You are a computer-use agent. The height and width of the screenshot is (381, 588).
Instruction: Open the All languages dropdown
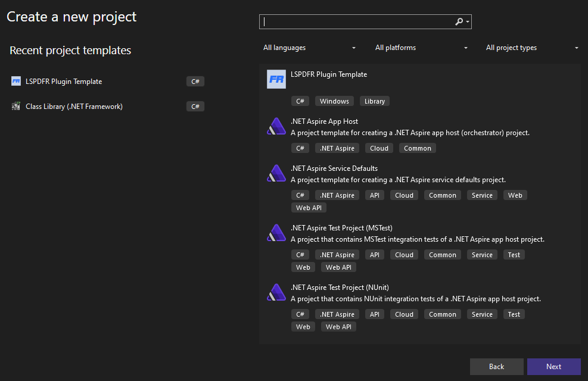pos(310,48)
